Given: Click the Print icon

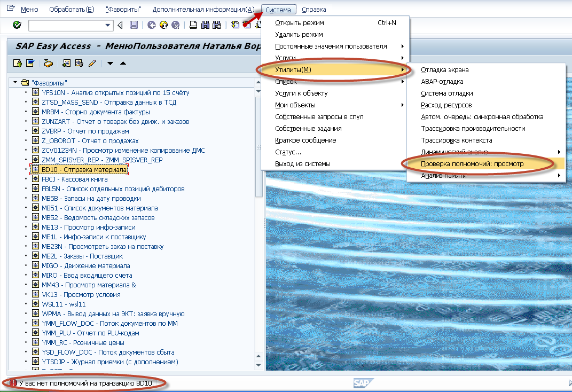Looking at the screenshot, I should pos(194,25).
